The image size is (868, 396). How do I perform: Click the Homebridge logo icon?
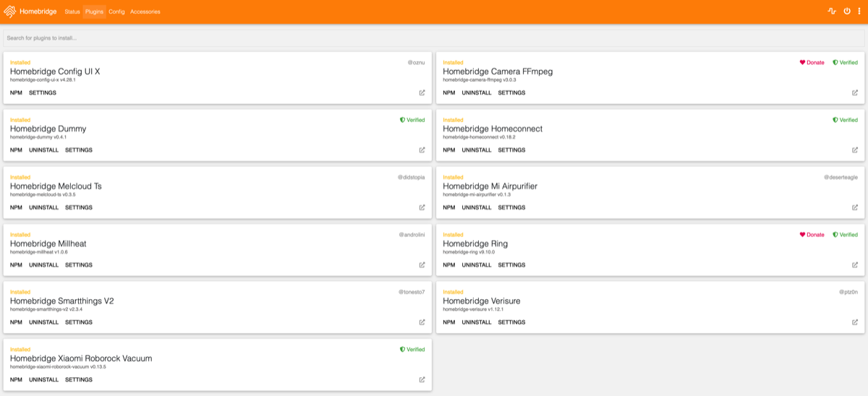coord(9,12)
